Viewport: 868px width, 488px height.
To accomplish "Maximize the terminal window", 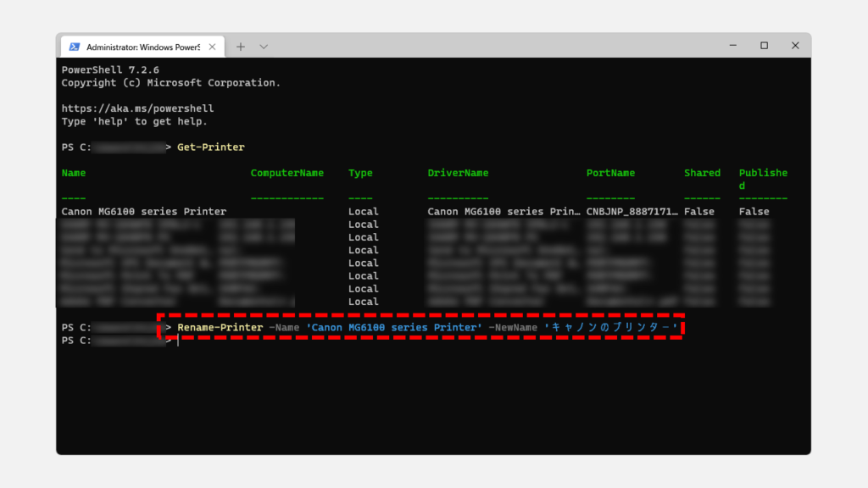I will pos(764,46).
